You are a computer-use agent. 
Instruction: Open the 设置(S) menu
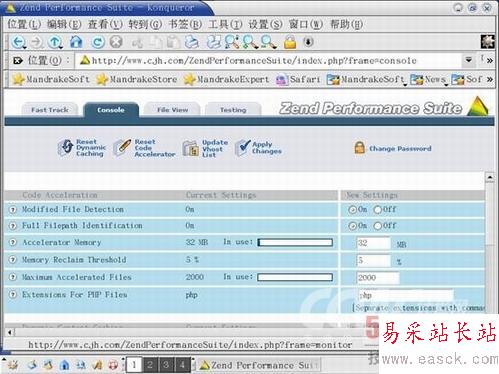265,24
